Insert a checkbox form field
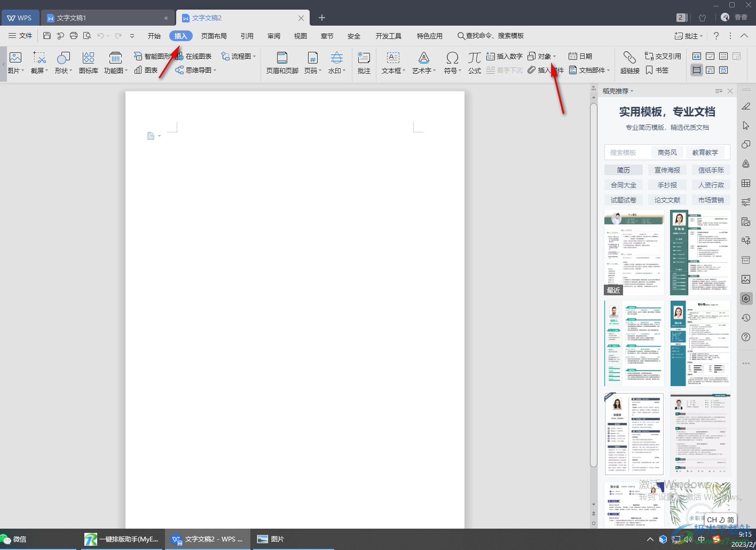 pyautogui.click(x=710, y=56)
